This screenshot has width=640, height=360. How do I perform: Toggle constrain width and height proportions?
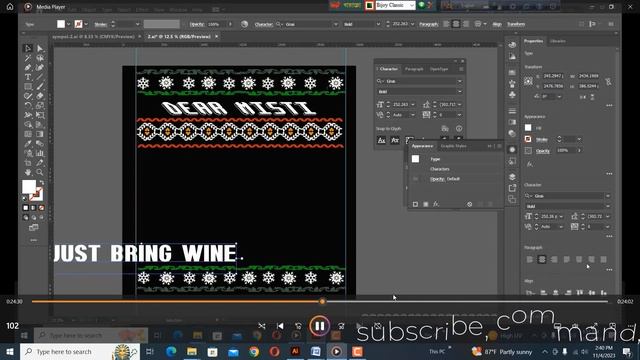608,82
